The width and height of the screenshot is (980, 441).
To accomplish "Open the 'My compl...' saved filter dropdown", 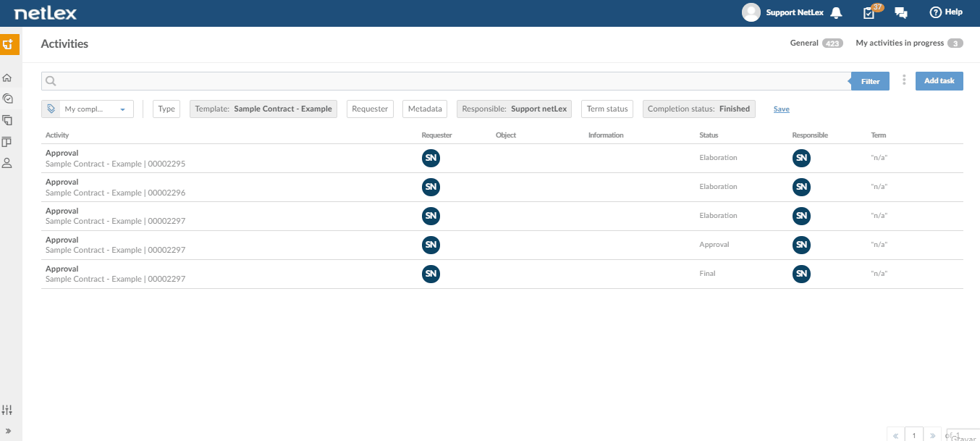I will pyautogui.click(x=88, y=109).
